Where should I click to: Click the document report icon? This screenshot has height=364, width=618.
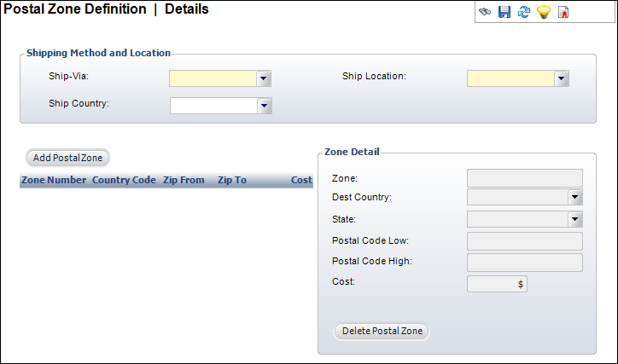click(x=563, y=13)
